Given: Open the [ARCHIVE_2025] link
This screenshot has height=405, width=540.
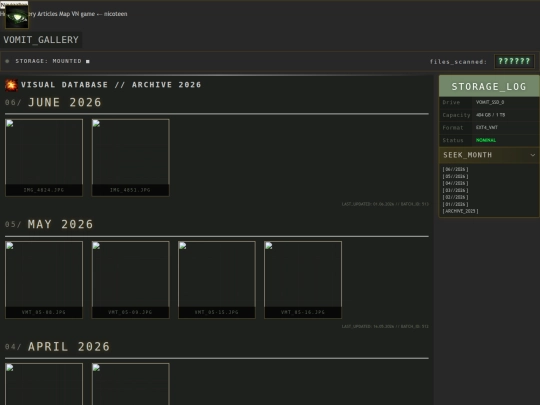Looking at the screenshot, I should pyautogui.click(x=460, y=211).
